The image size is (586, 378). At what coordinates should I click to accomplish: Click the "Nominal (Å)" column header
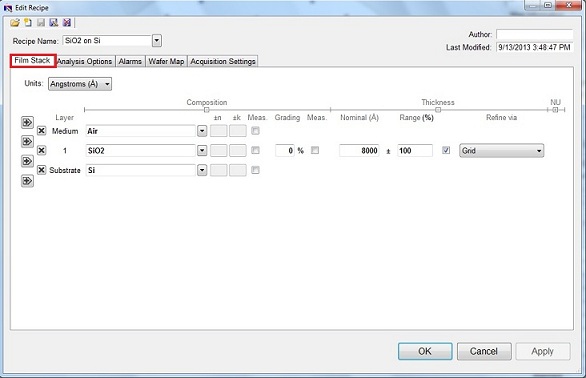pos(359,117)
